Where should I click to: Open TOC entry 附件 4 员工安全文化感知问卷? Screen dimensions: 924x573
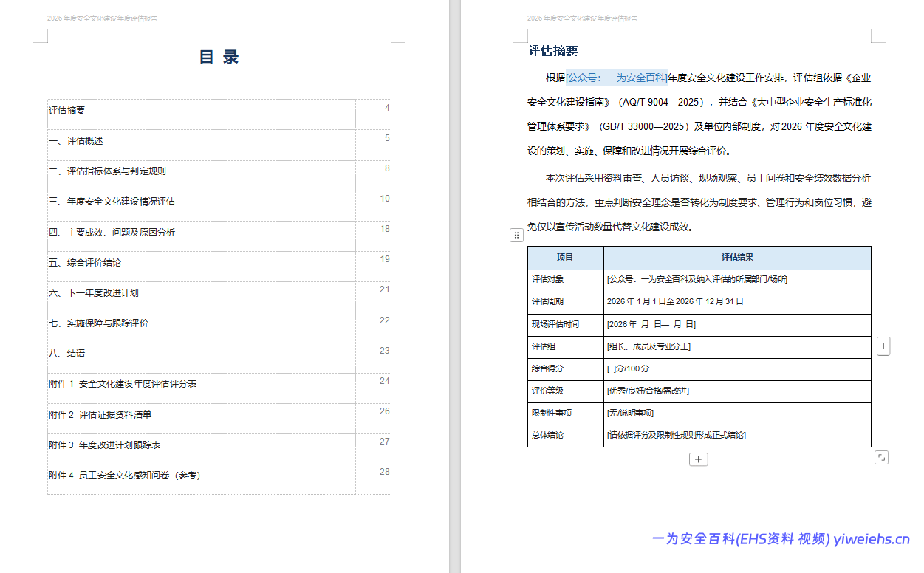125,476
